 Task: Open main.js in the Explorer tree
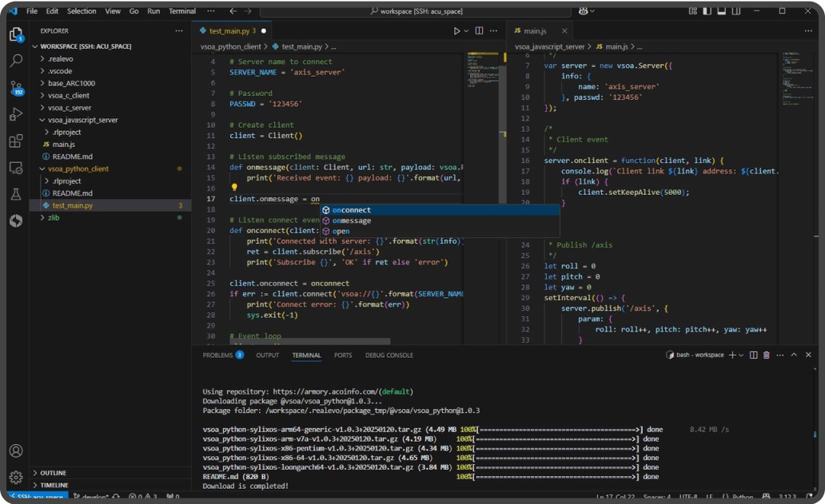64,145
